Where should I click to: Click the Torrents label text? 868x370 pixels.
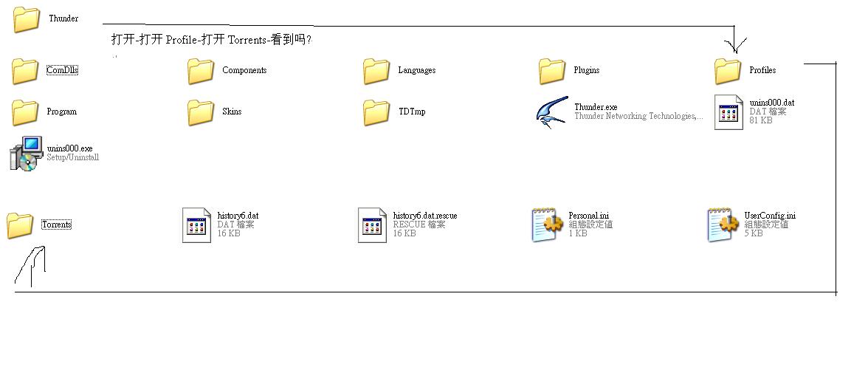click(x=56, y=225)
